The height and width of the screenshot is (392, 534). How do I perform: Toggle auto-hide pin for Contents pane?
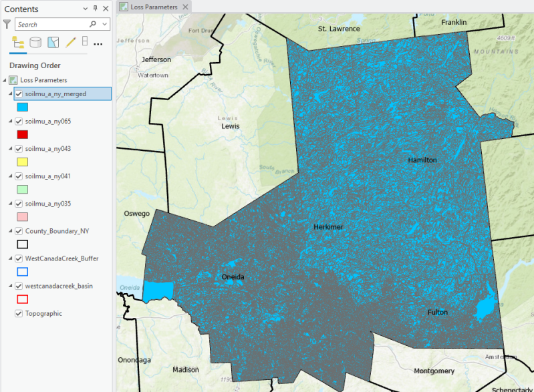click(96, 9)
